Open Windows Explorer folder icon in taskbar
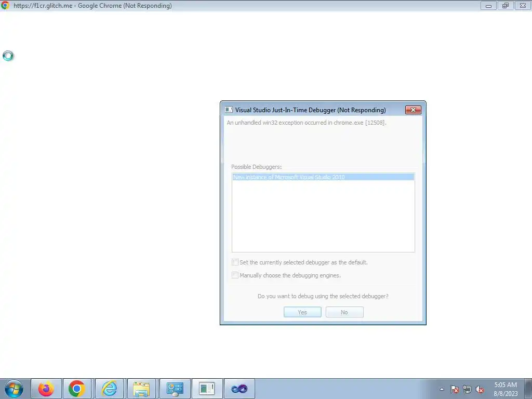Viewport: 532px width, 399px height. point(141,389)
